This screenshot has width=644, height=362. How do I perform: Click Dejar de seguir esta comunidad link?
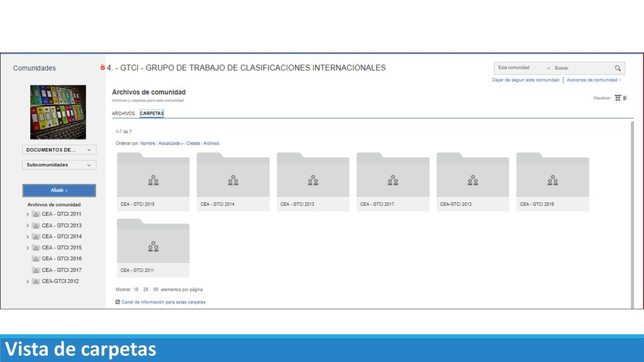(x=525, y=80)
